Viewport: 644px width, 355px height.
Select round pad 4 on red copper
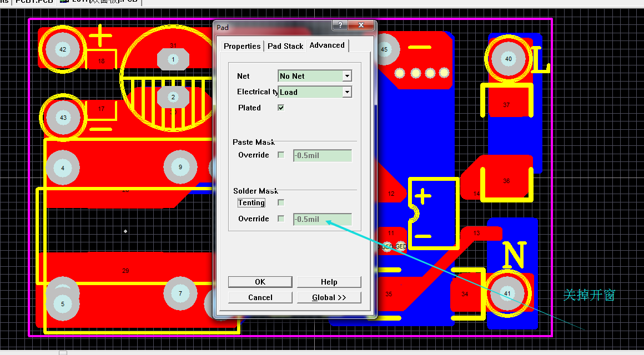tap(63, 168)
